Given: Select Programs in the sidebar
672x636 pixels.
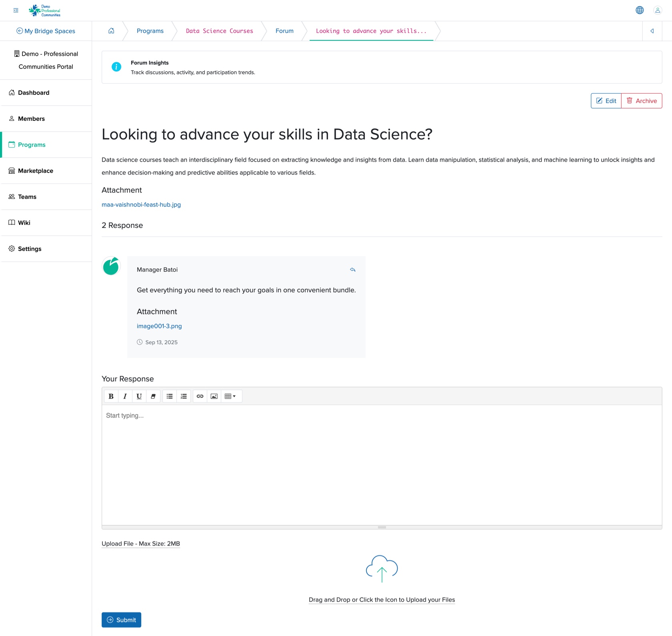Looking at the screenshot, I should 46,144.
